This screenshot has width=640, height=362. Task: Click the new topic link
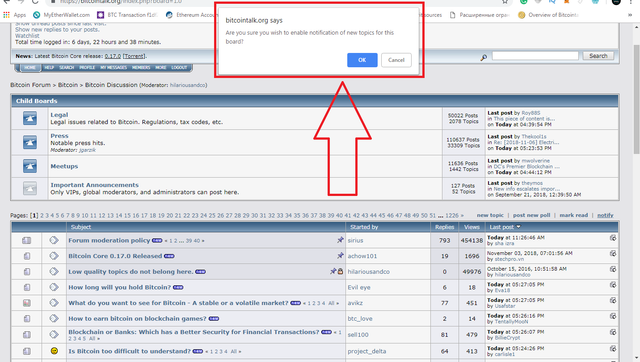(490, 215)
